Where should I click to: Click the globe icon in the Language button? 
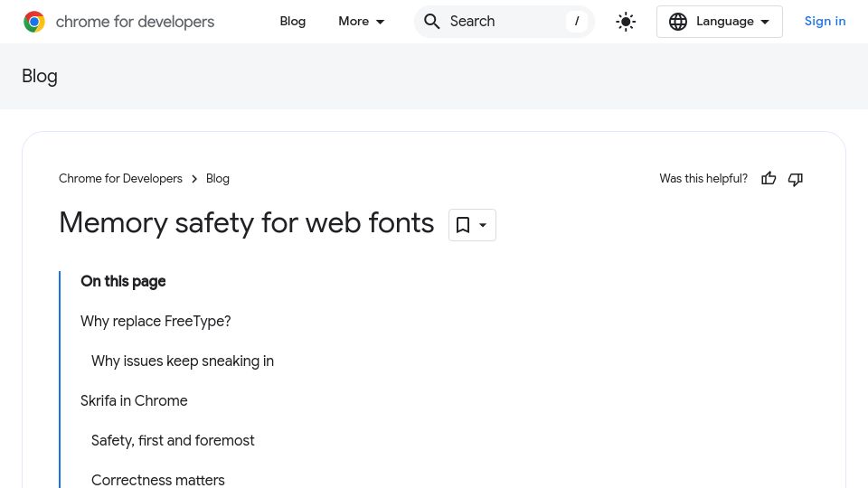pyautogui.click(x=678, y=22)
